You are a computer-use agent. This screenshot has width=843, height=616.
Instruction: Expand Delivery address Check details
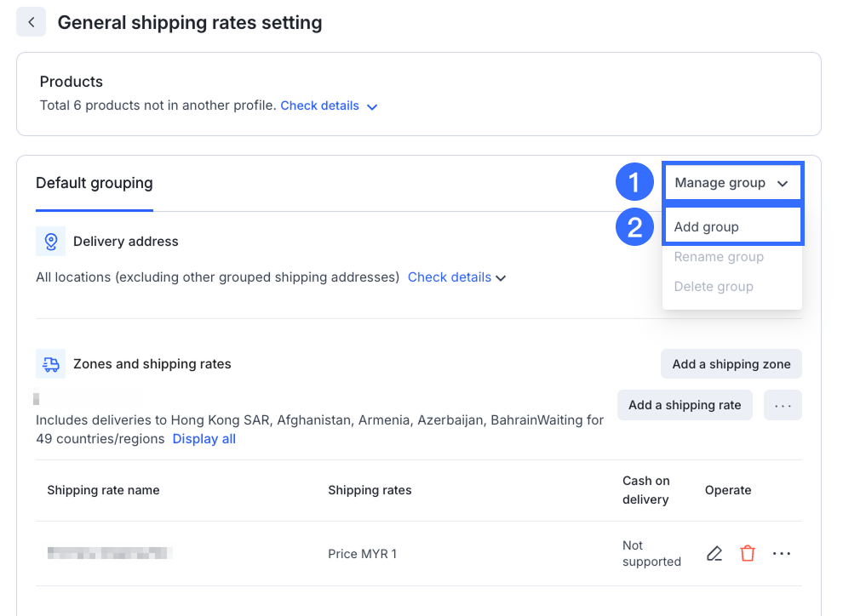[x=456, y=277]
